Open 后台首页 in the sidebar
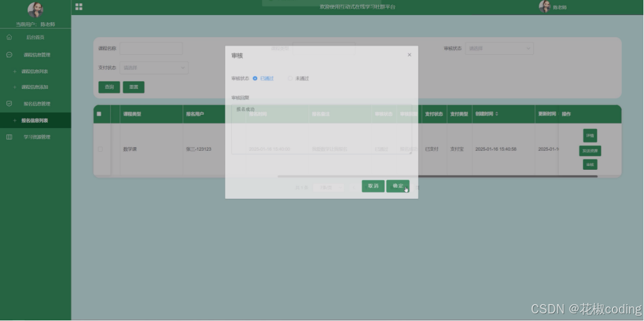 [36, 37]
